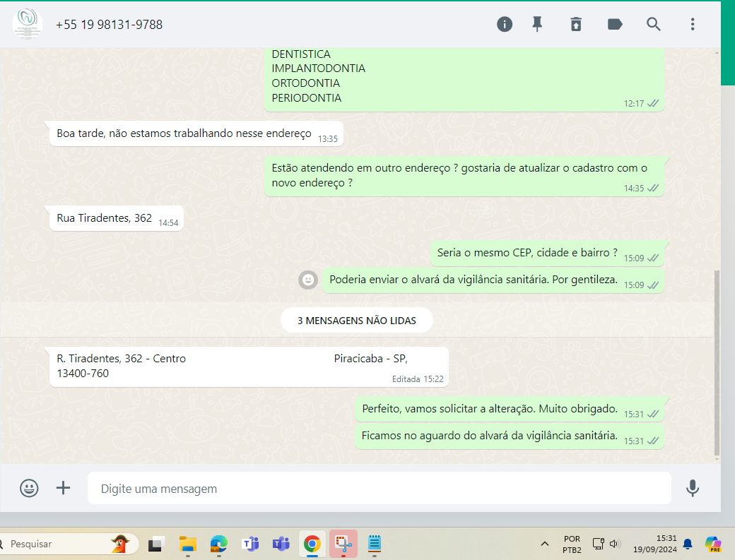This screenshot has height=560, width=735.
Task: Start voice recording with the microphone icon
Action: 693,488
